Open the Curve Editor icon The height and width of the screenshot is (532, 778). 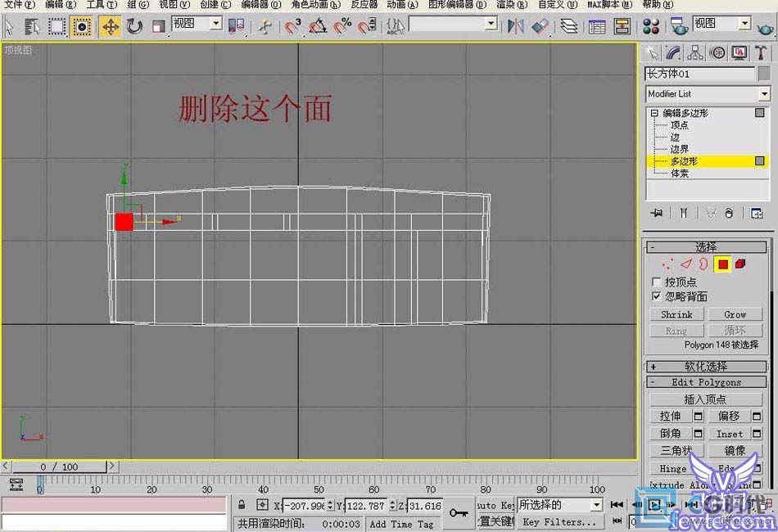(x=597, y=26)
